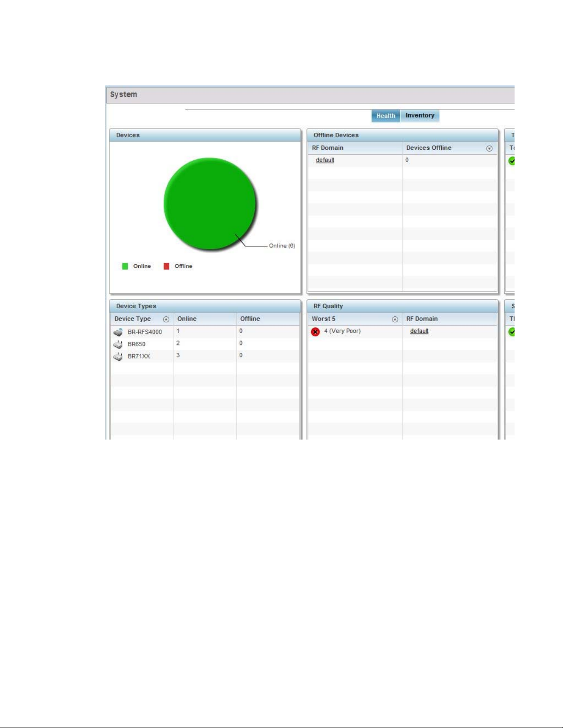Click the '4 (Very Poor)' RF quality value
Viewport: 563px width, 728px height.
(342, 331)
